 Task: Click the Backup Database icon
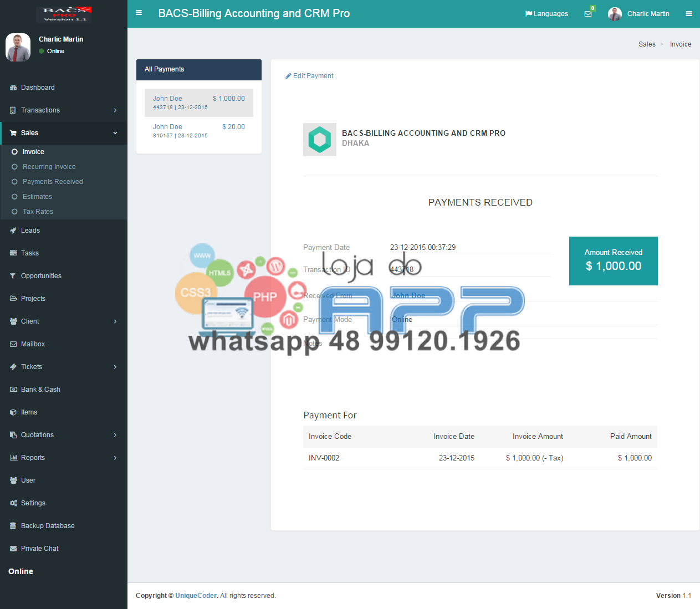[13, 526]
